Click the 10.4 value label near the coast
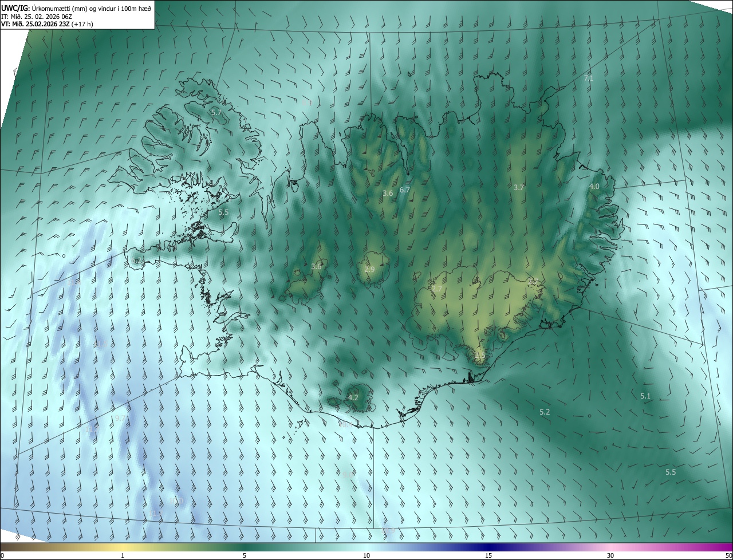The image size is (733, 560). pos(345,425)
